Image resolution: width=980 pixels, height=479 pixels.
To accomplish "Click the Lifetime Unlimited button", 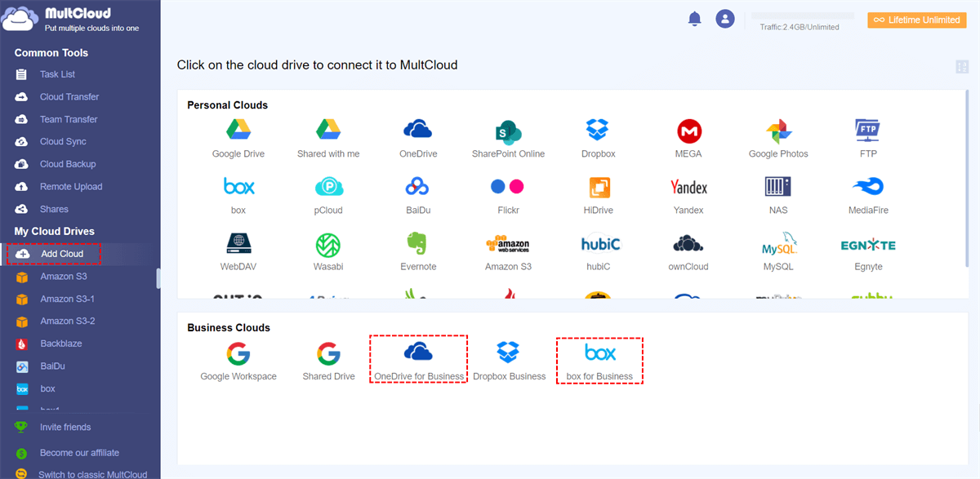I will click(x=917, y=20).
